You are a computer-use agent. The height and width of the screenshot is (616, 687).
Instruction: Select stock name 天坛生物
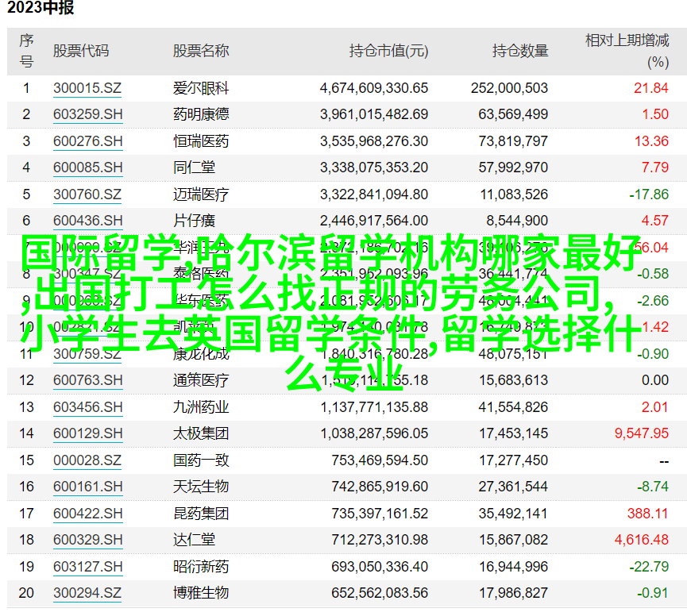201,487
